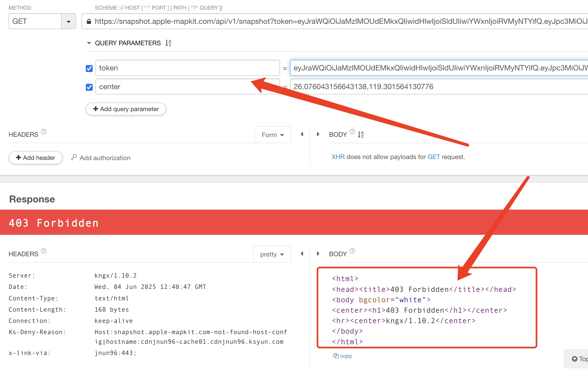Click the request URL input field

click(335, 21)
